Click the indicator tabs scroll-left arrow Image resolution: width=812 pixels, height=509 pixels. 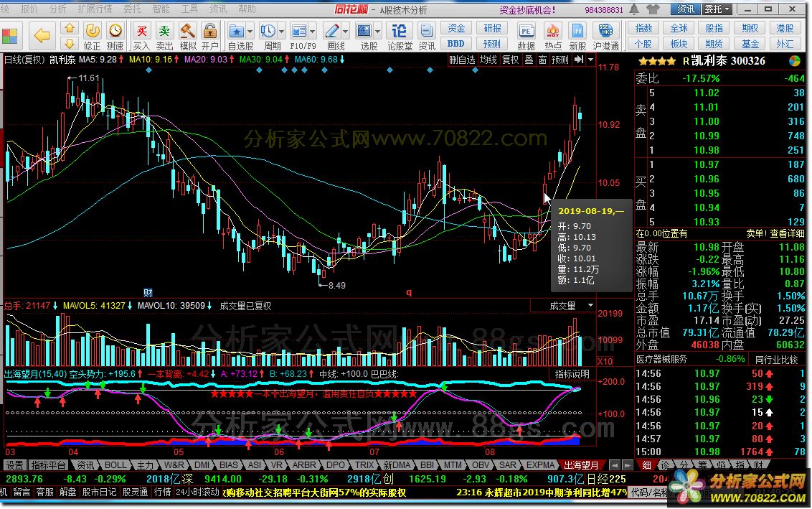[614, 465]
